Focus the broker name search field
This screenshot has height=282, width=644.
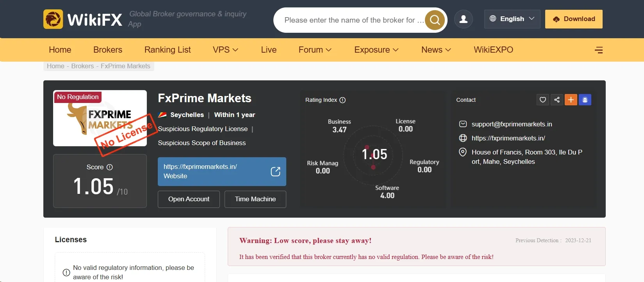[x=353, y=20]
